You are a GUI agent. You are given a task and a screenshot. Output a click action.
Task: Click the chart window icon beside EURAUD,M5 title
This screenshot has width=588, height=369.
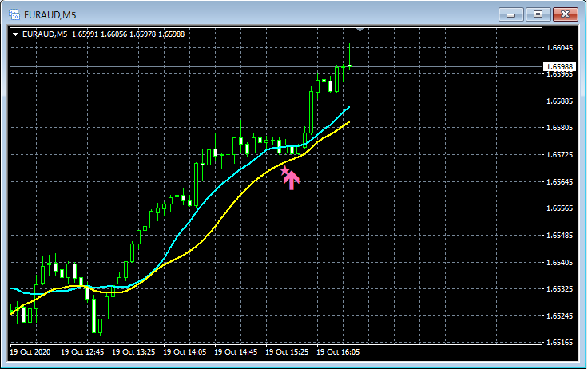coord(14,14)
